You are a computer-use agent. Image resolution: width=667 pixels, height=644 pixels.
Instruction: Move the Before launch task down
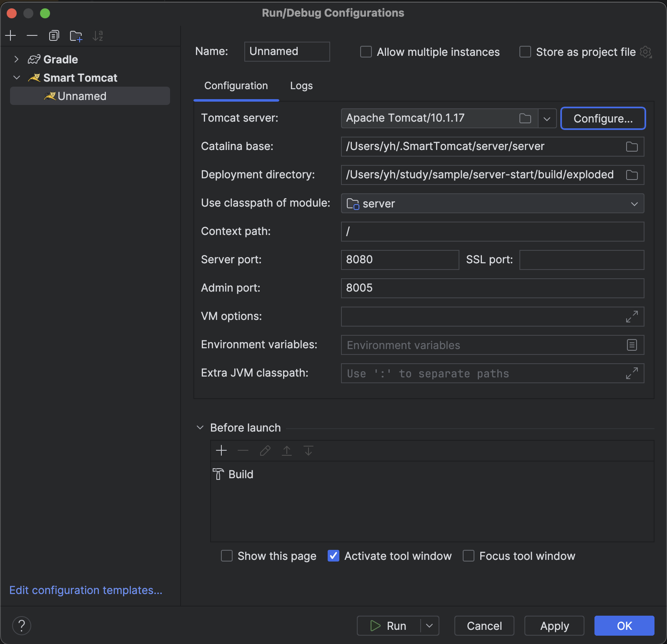click(308, 451)
